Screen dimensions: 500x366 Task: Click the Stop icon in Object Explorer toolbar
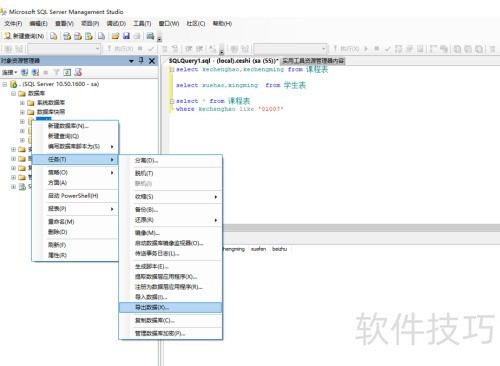click(x=46, y=72)
